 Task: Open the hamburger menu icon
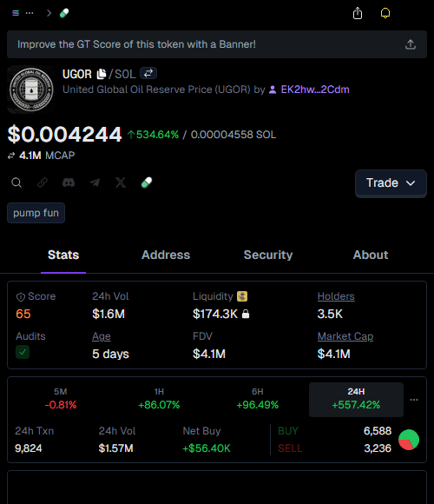point(16,13)
